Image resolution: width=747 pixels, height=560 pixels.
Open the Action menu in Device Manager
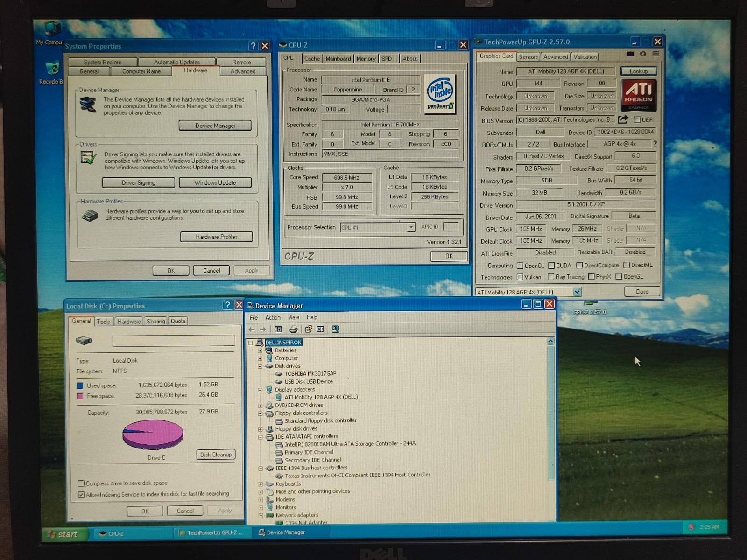[273, 317]
